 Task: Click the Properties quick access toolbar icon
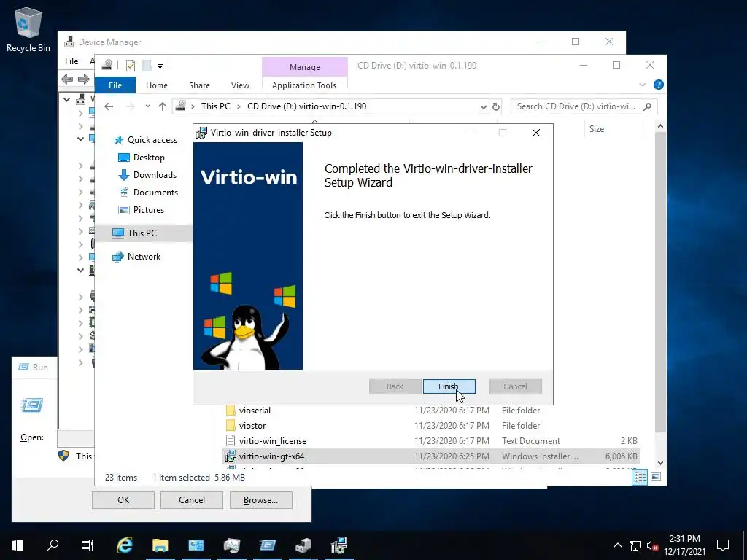tap(130, 65)
